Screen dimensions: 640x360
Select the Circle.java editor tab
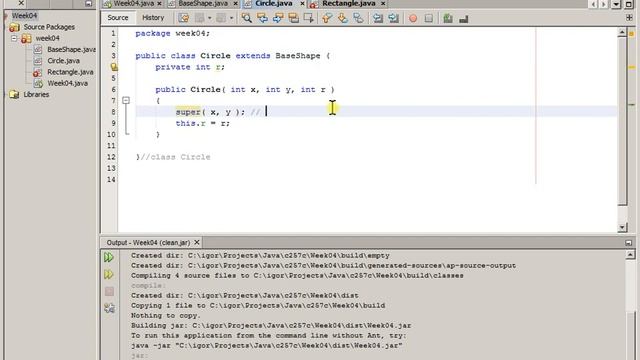coord(273,4)
